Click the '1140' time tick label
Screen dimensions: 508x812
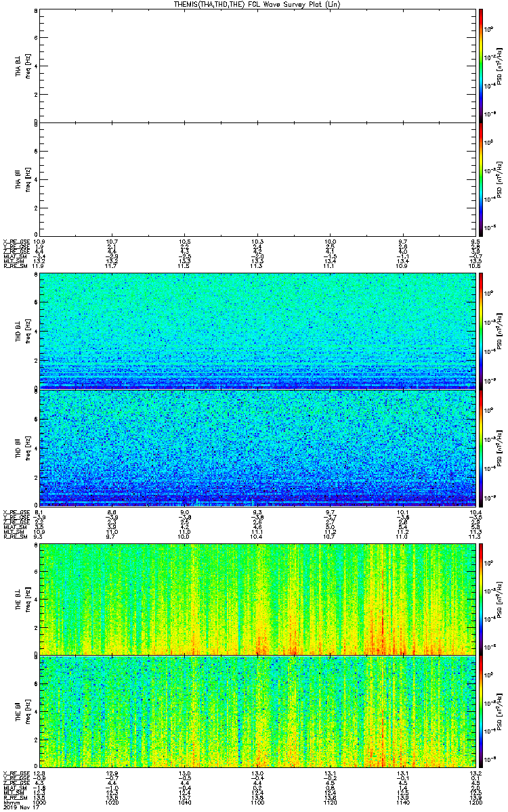(402, 803)
